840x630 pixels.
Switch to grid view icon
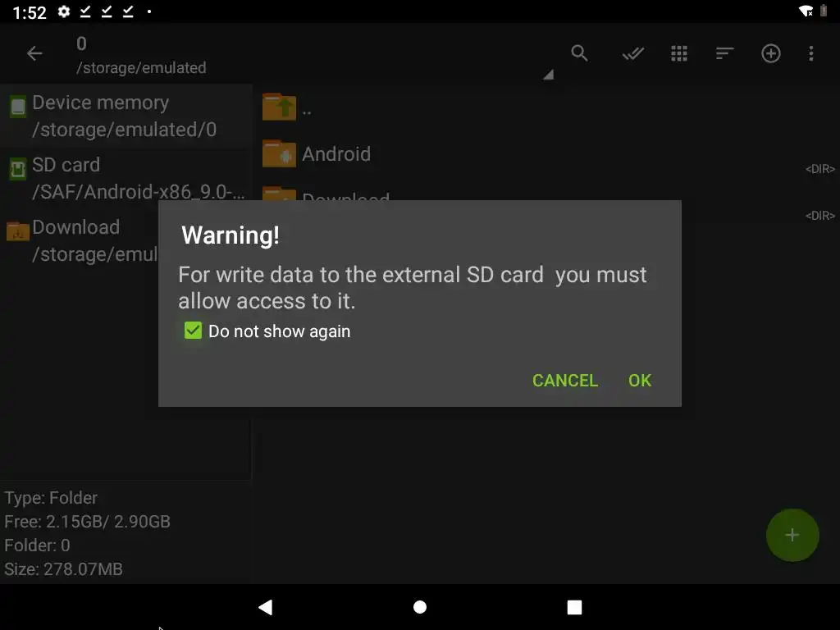678,53
